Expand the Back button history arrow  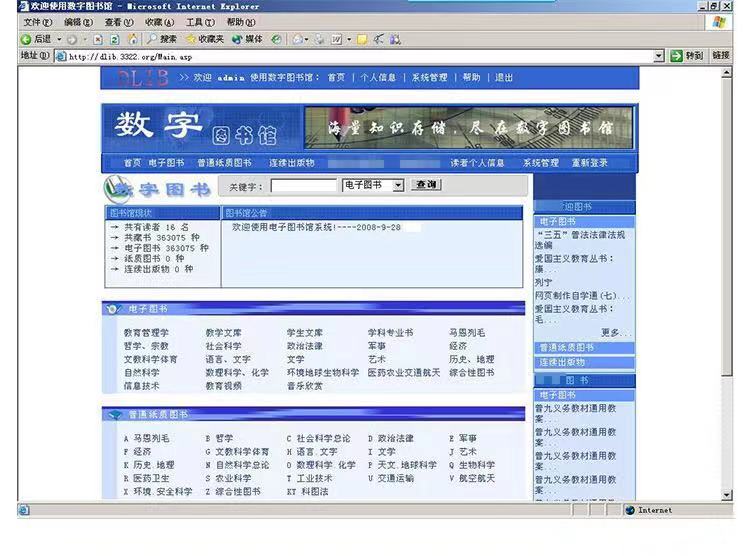click(59, 39)
